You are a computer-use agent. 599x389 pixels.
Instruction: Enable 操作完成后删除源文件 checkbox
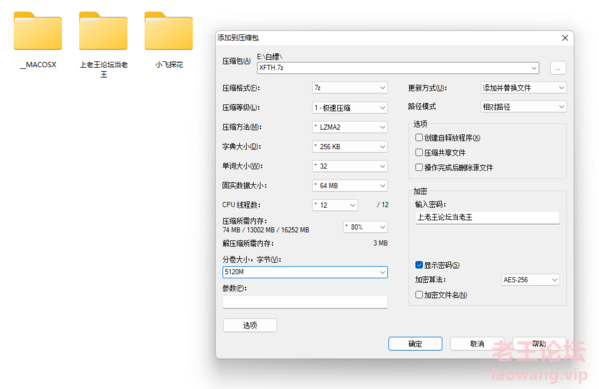[419, 167]
